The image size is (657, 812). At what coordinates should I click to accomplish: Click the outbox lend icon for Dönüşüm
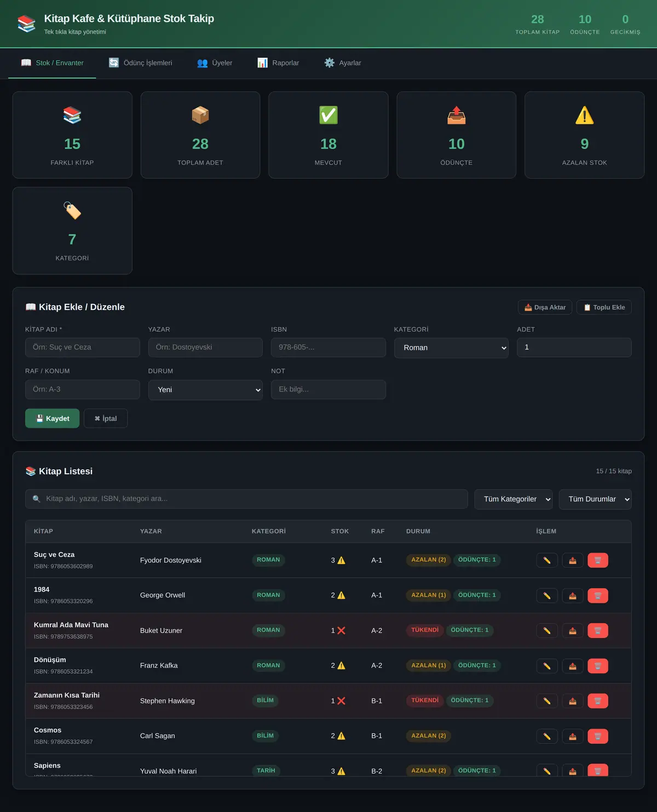click(573, 666)
